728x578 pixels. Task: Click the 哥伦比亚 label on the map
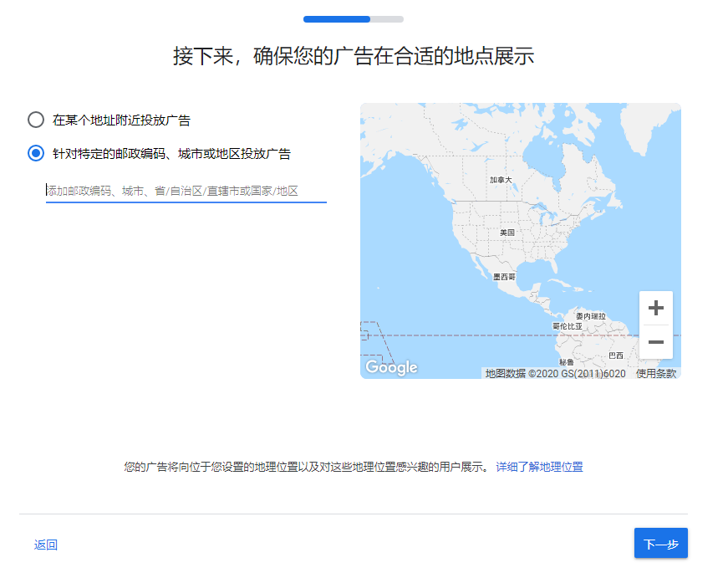coord(568,325)
